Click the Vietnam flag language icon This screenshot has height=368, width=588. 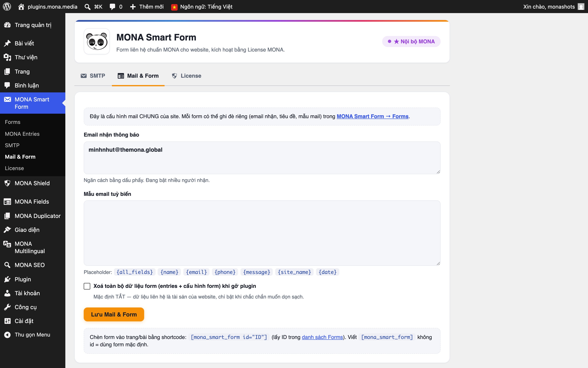point(174,7)
